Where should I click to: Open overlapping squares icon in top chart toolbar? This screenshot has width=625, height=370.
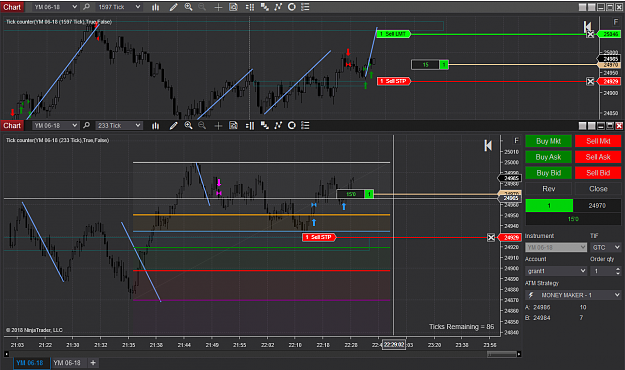(264, 7)
